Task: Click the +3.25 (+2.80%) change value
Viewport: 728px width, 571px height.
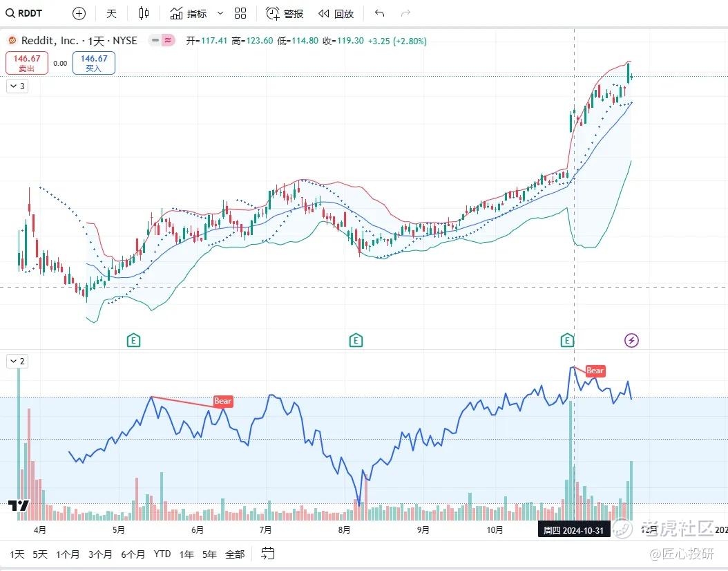Action: pos(397,41)
